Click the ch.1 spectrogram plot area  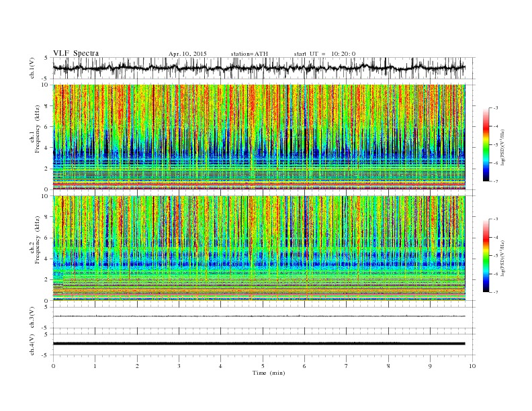[259, 137]
